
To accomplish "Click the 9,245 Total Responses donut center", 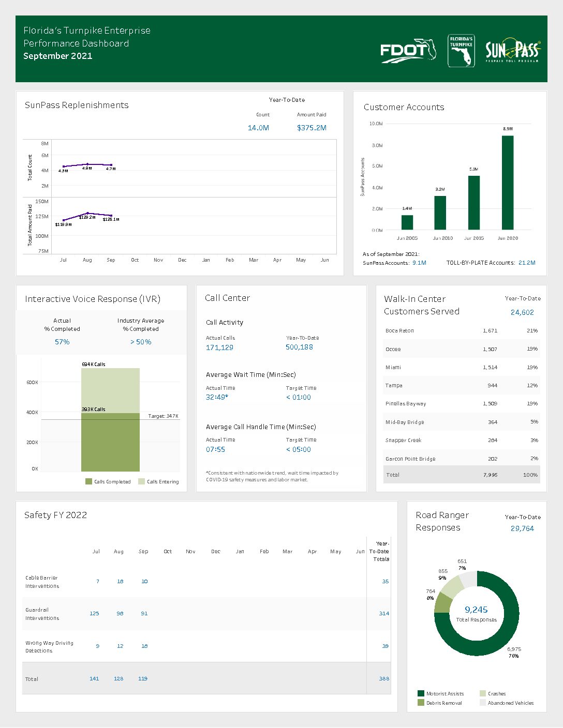I will 477,613.
